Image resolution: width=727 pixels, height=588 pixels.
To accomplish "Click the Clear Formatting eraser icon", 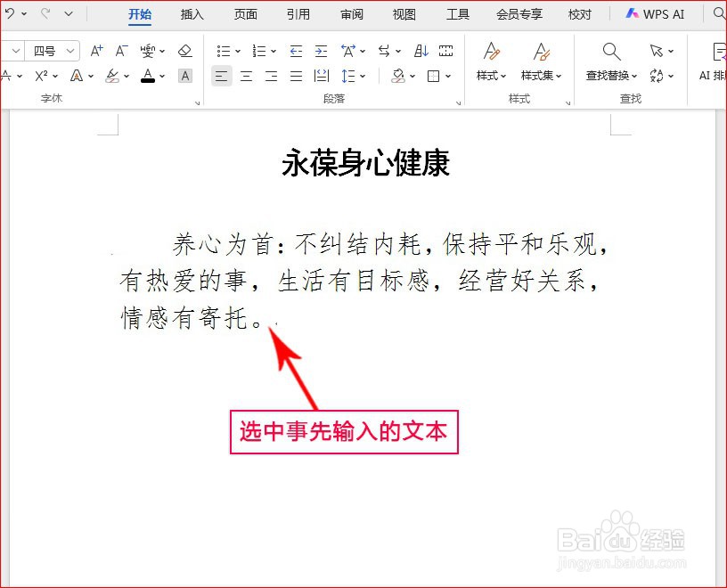I will [185, 51].
